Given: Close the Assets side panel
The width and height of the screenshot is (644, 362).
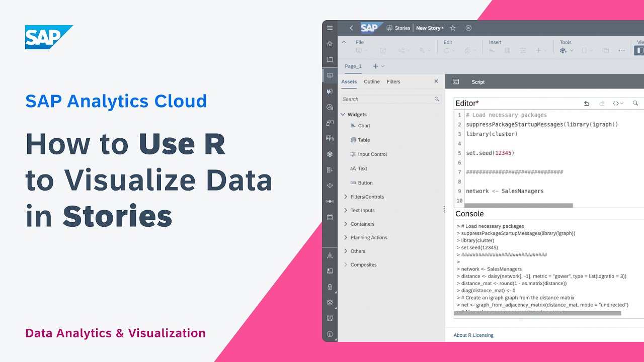Looking at the screenshot, I should [436, 81].
